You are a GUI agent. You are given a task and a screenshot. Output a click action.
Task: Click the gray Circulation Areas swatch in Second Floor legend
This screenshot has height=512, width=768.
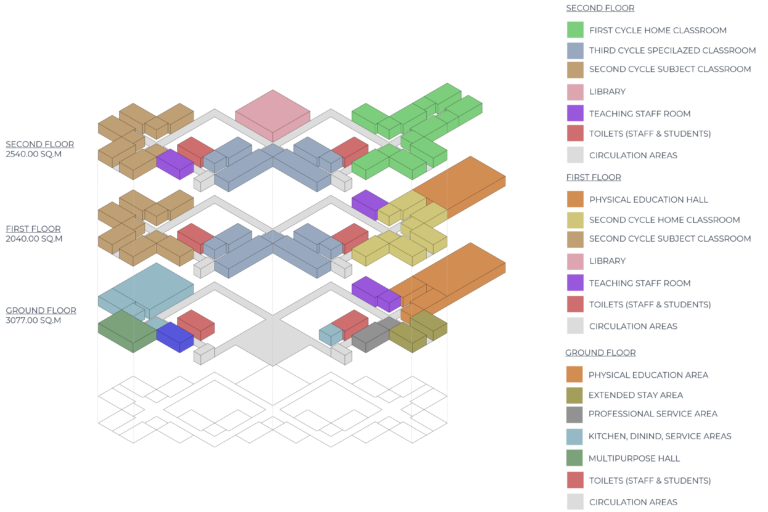pos(575,155)
